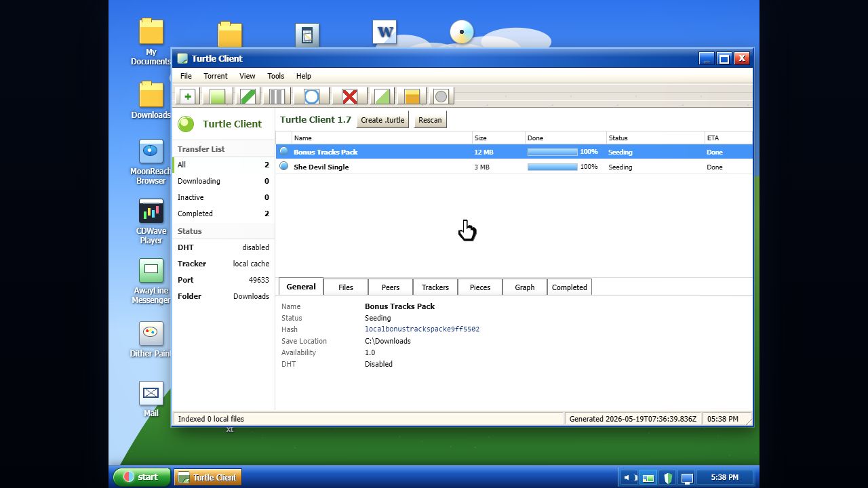Click the gray pause bars toolbar icon

point(277,96)
